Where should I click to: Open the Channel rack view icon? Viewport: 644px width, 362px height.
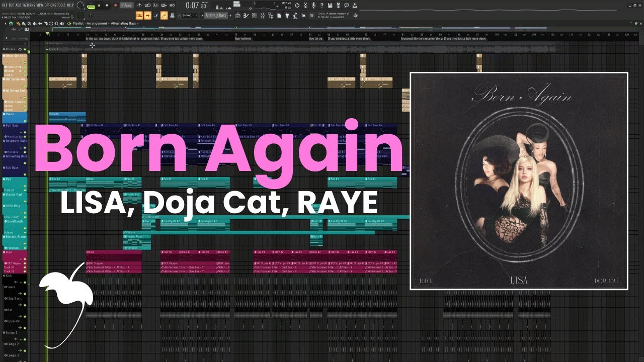[x=254, y=16]
